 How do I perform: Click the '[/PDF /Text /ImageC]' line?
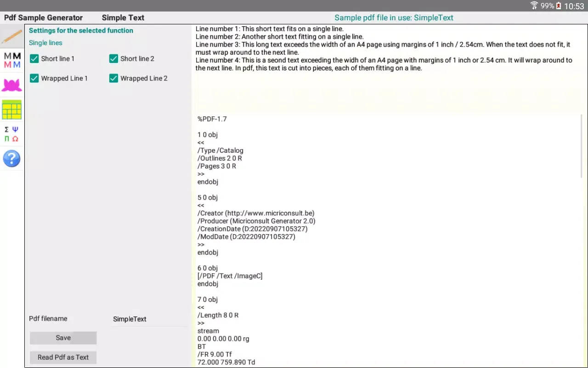(x=230, y=276)
